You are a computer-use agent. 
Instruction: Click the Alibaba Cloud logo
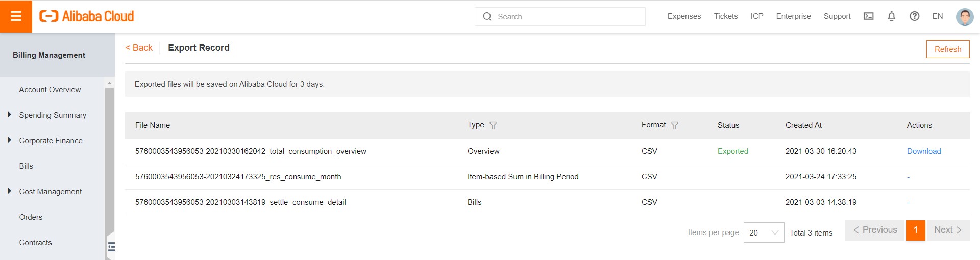point(87,16)
